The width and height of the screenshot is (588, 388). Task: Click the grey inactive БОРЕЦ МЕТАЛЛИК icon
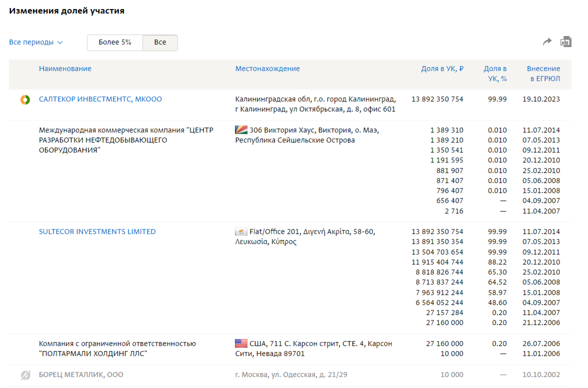click(x=25, y=375)
